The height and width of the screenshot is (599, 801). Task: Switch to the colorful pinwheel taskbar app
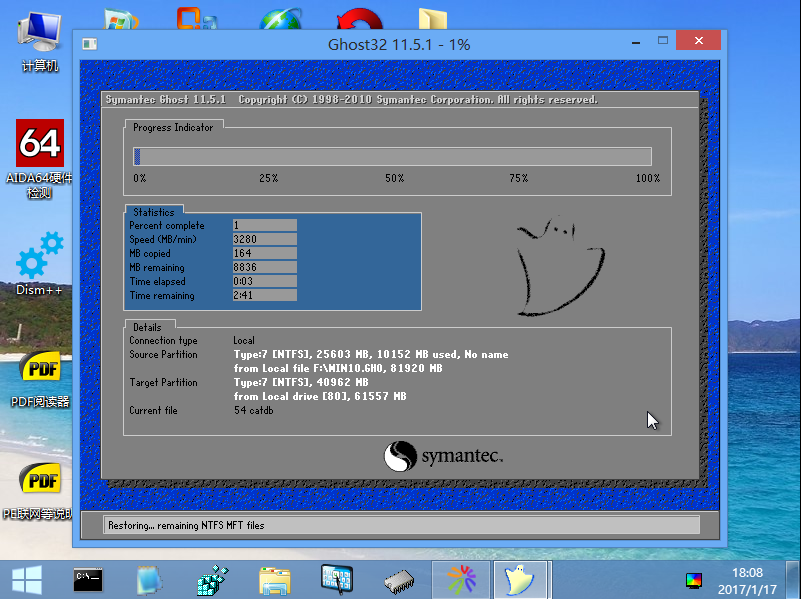click(462, 580)
